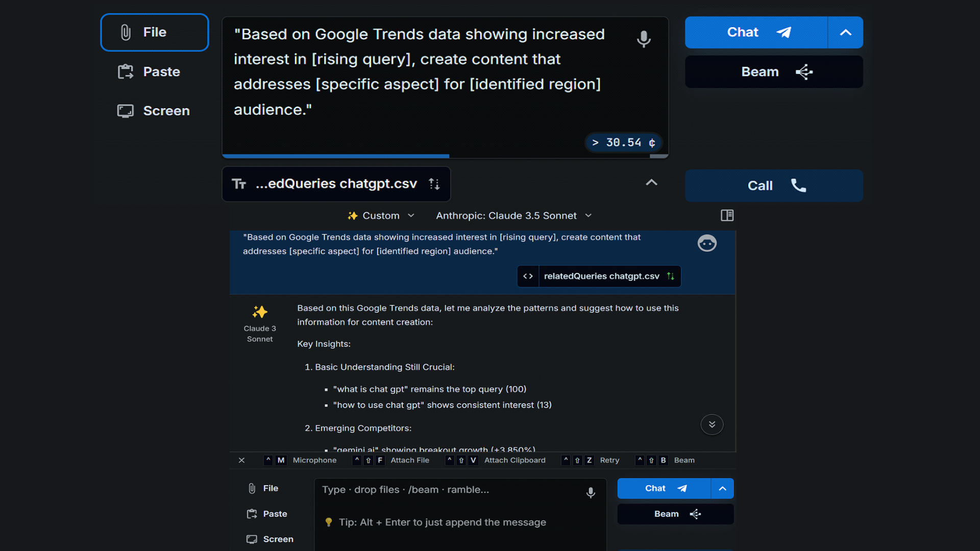This screenshot has height=551, width=980.
Task: Click the large prompt text in top box
Action: pos(419,72)
